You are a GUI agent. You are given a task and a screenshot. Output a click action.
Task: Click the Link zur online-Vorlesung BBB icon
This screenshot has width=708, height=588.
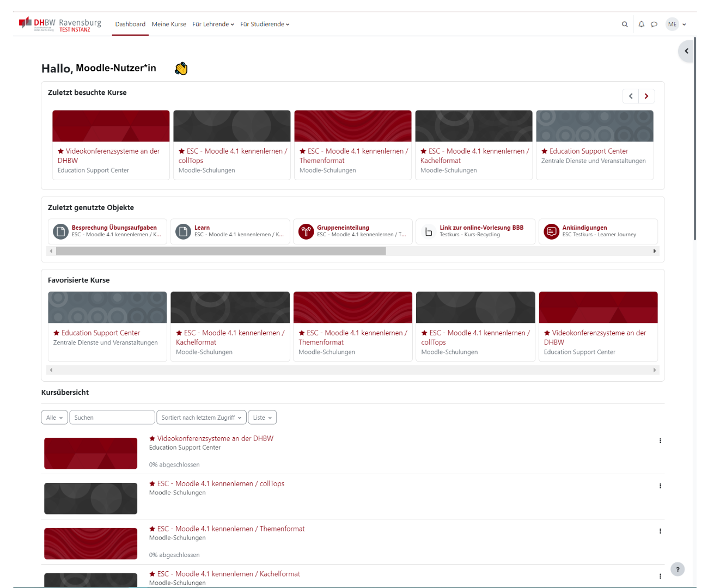pos(429,231)
